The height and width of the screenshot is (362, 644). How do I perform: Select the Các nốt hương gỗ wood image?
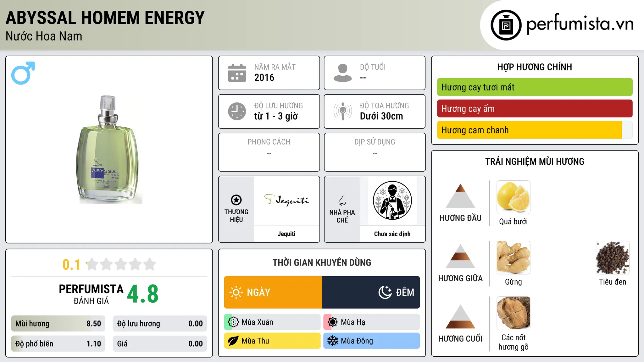[x=514, y=313]
